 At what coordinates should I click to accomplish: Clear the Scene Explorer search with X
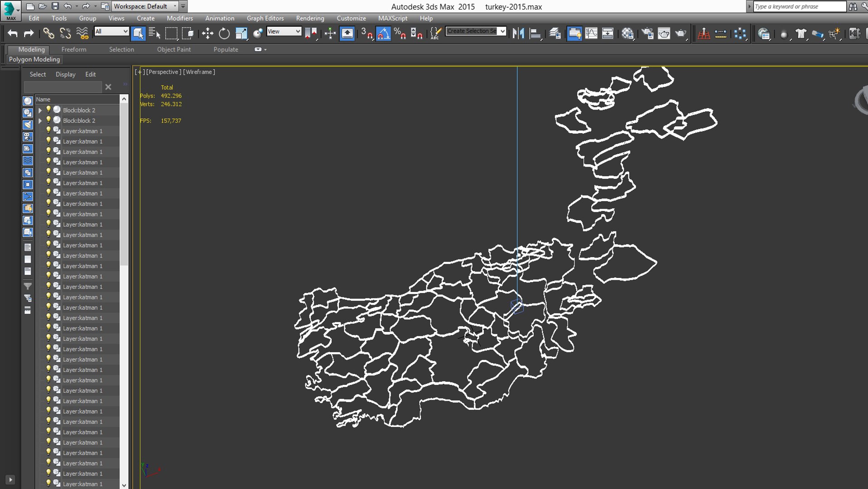(108, 86)
